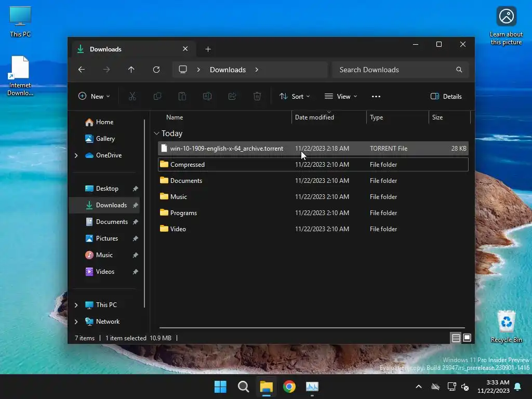This screenshot has width=532, height=399.
Task: Select Internet Download shortcut on desktop
Action: pyautogui.click(x=20, y=76)
